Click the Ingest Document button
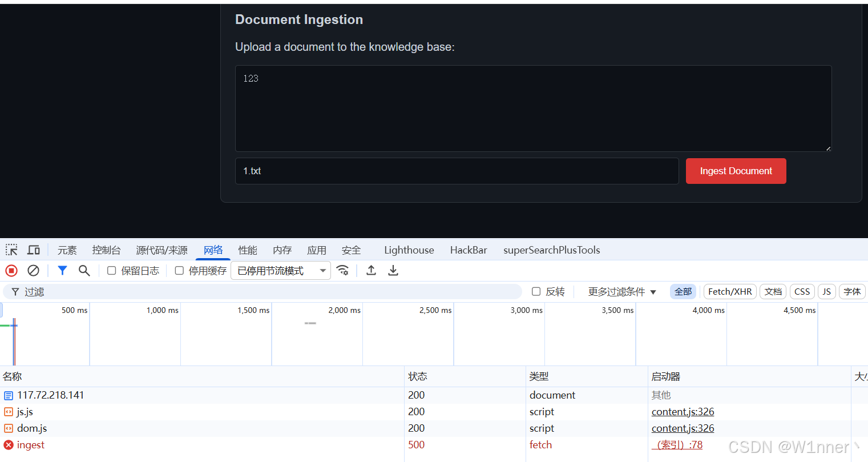The image size is (868, 462). tap(736, 171)
